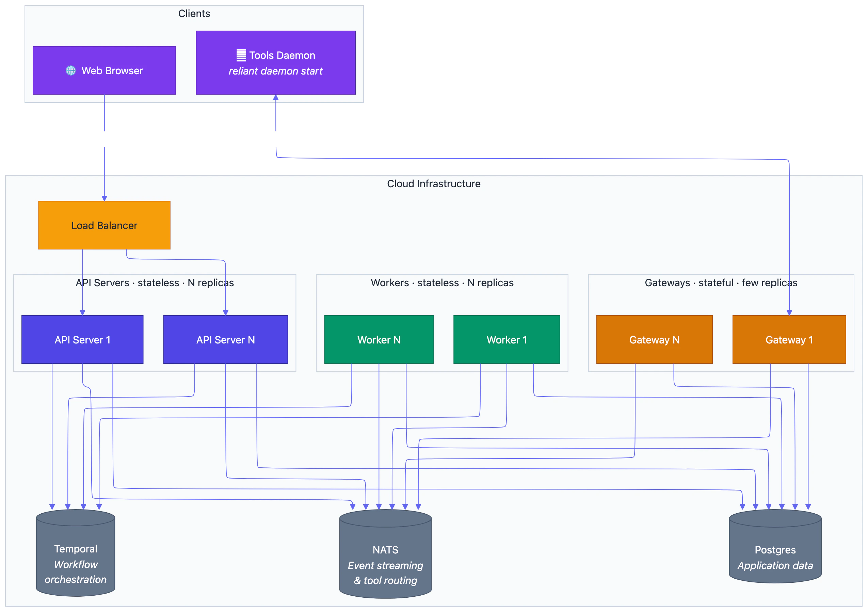Click the Gateways stateful few replicas header
This screenshot has height=612, width=868.
click(721, 283)
